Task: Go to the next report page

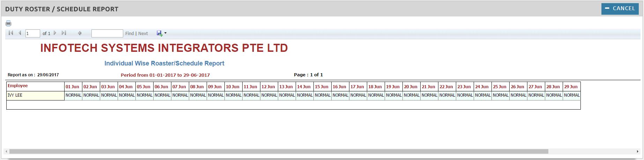Action: pyautogui.click(x=55, y=33)
